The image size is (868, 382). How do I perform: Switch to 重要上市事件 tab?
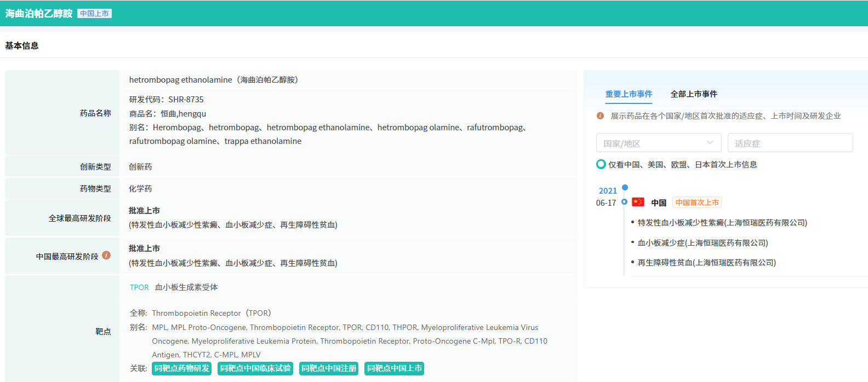(x=629, y=94)
